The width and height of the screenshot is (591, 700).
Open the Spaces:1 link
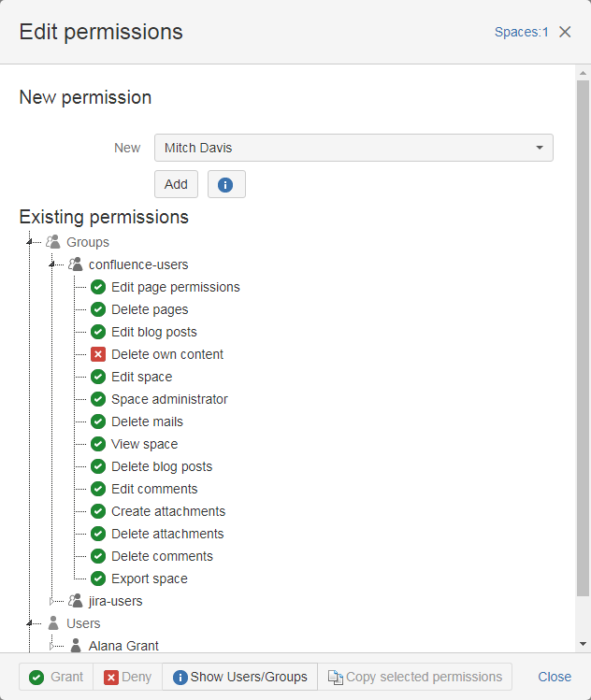(x=521, y=32)
